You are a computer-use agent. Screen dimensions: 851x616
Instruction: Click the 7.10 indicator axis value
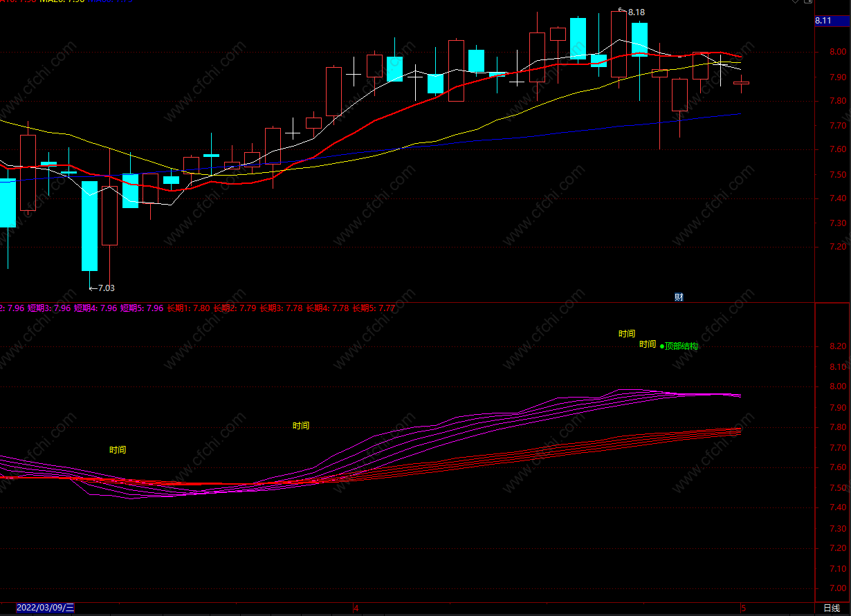point(838,569)
